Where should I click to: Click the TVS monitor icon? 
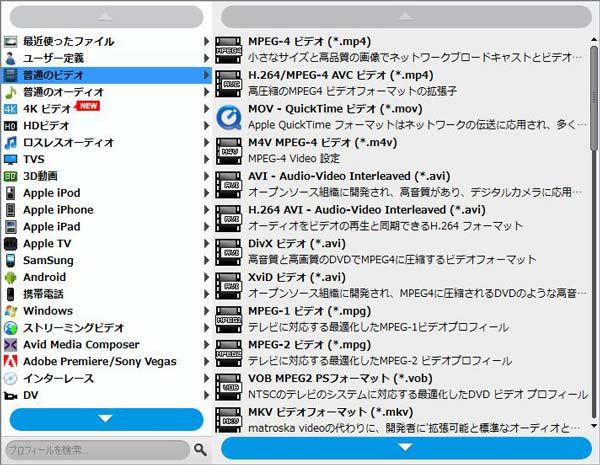pos(10,159)
